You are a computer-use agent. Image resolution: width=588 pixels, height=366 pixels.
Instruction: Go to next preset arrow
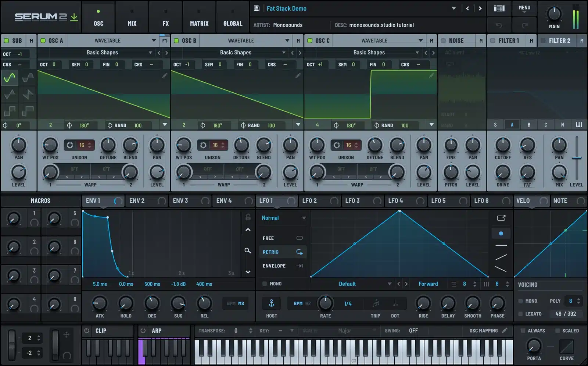click(480, 8)
